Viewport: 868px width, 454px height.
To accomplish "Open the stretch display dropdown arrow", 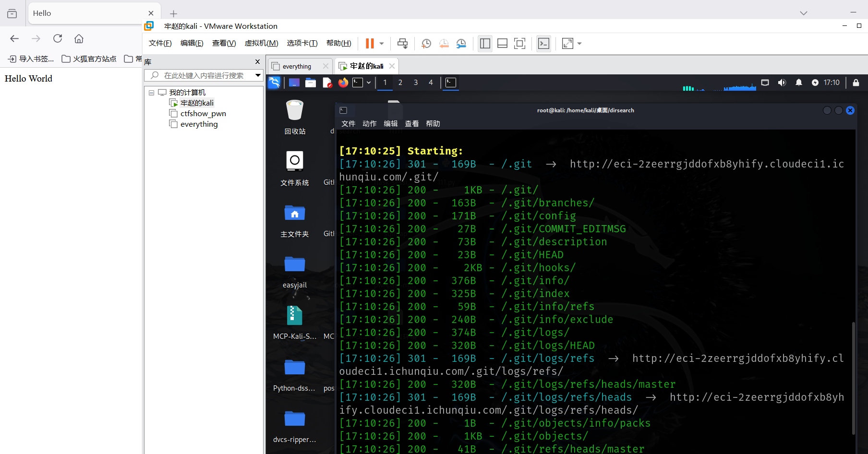I will point(579,44).
